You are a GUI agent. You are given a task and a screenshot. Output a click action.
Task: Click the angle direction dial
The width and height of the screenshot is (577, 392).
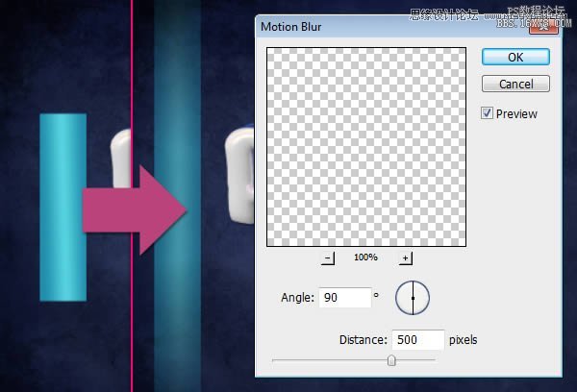click(x=413, y=298)
